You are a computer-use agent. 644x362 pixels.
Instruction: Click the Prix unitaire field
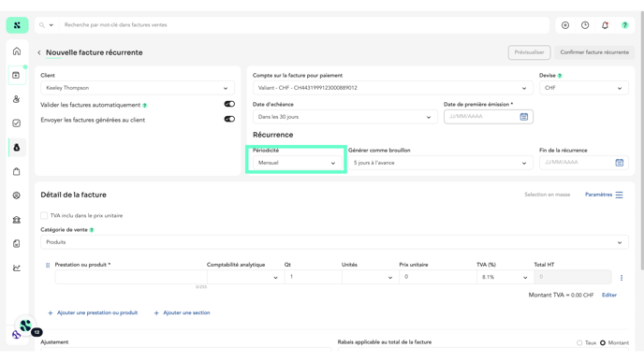coord(437,277)
